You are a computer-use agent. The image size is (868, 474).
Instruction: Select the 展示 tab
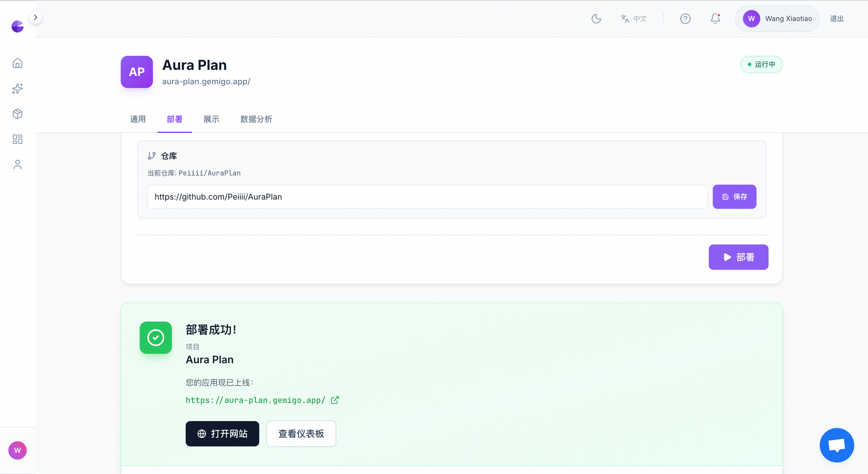(211, 119)
